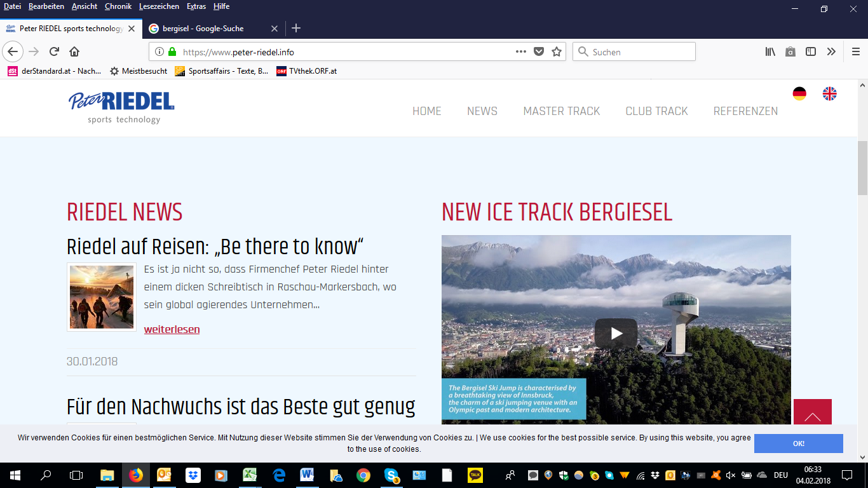Open site information via the green padlock
This screenshot has height=488, width=868.
[x=172, y=52]
